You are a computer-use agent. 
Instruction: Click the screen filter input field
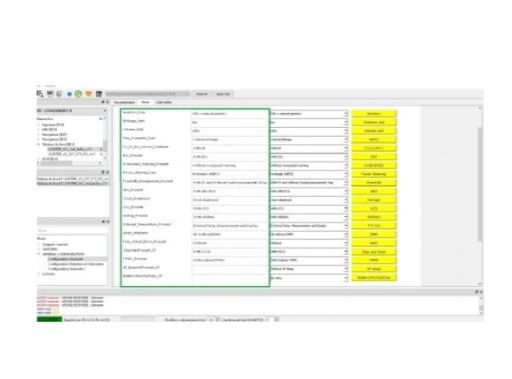tap(72, 230)
